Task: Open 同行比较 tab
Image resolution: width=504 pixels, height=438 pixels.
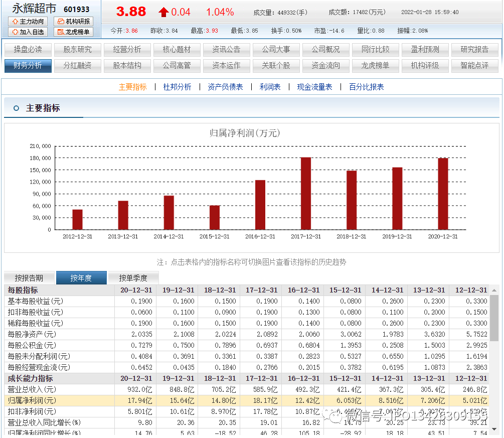Action: [x=376, y=50]
